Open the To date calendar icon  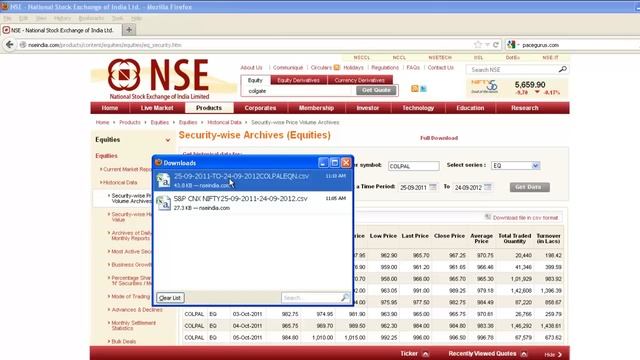[488, 187]
